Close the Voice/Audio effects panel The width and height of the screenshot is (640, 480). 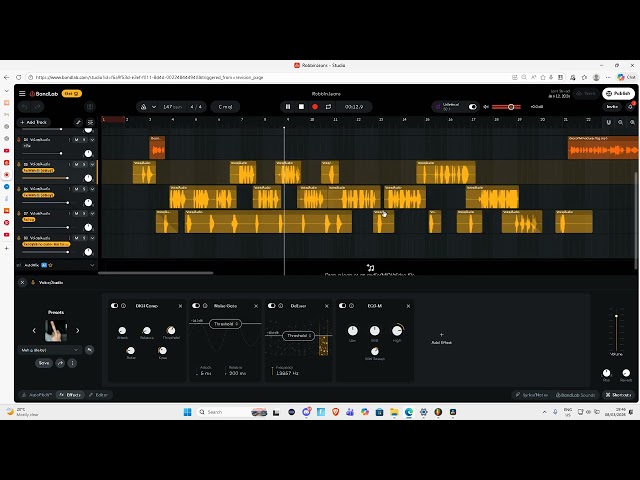22,282
